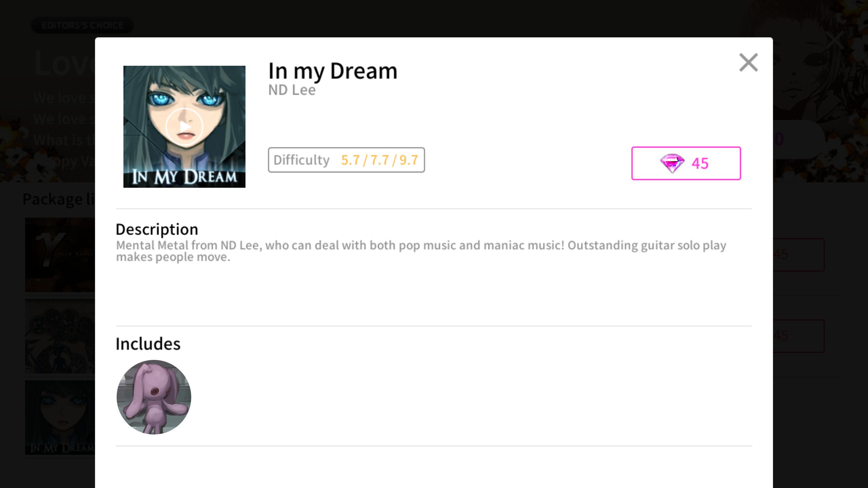Close the In my Dream details dialog
This screenshot has width=868, height=488.
pyautogui.click(x=748, y=62)
